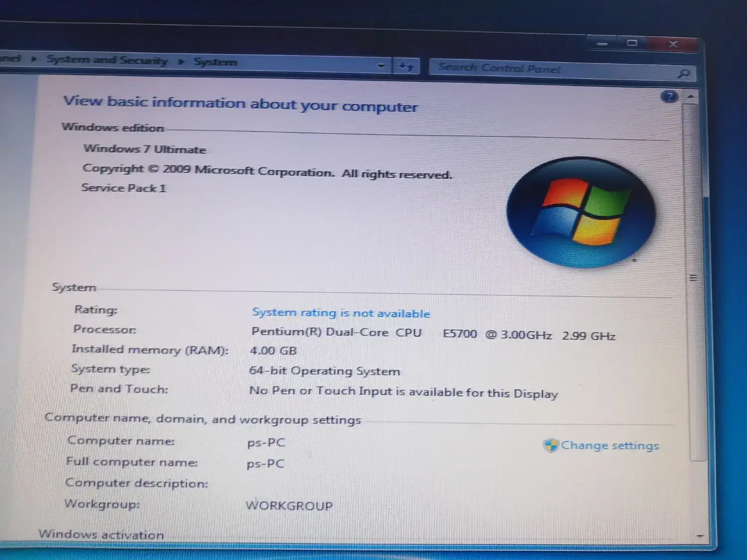747x560 pixels.
Task: Click the 'Rating:' label
Action: [x=96, y=309]
